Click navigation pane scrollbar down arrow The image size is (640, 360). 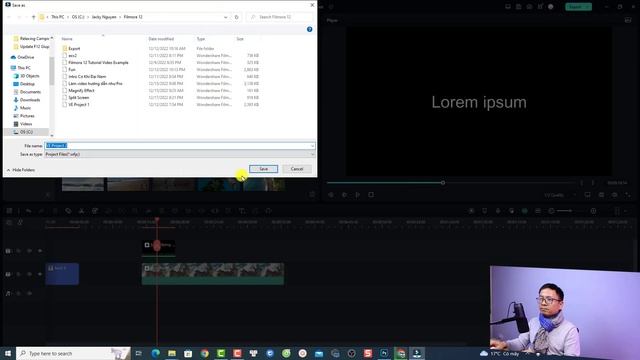click(51, 135)
